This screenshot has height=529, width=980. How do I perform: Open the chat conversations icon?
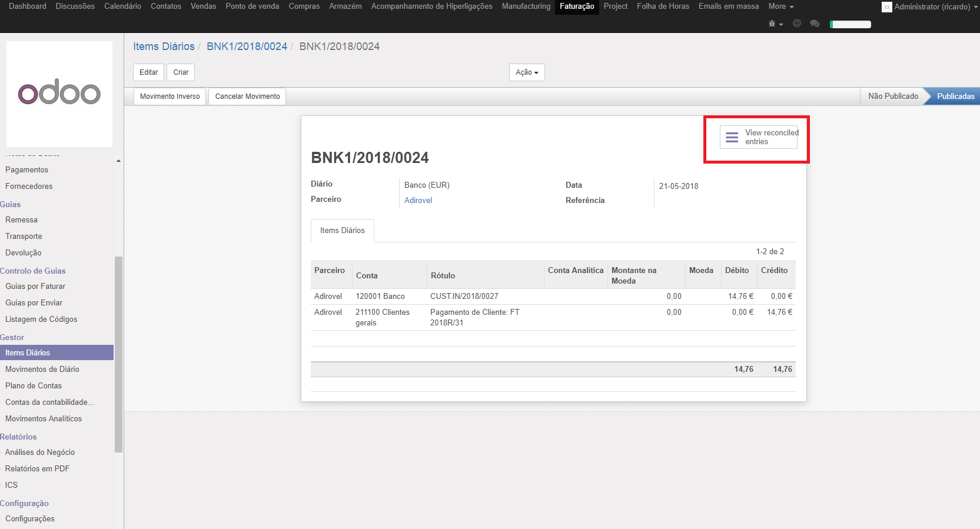(x=815, y=24)
